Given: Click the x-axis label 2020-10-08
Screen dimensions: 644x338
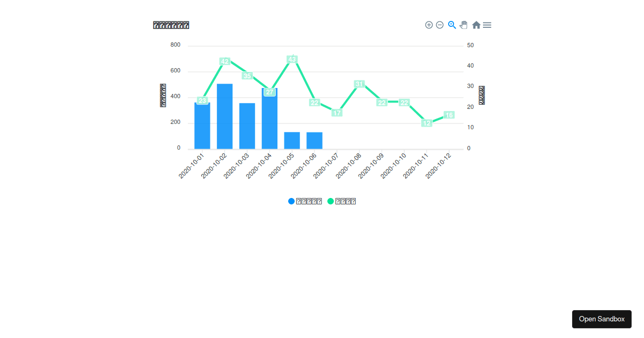Looking at the screenshot, I should pos(349,165).
